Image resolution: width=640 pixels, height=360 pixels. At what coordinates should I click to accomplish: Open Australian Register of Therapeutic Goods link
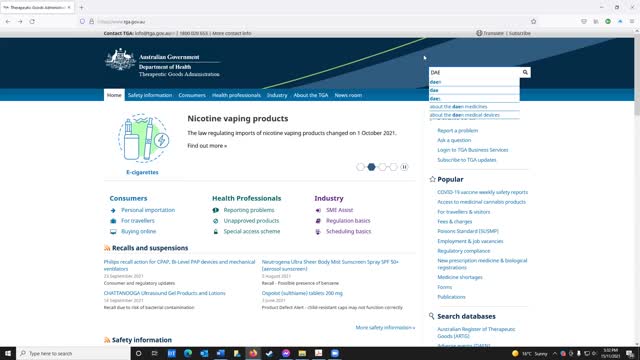476,332
